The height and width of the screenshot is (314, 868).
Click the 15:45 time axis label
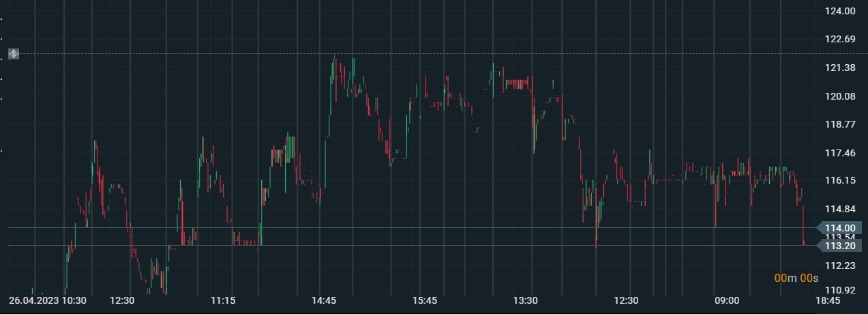click(x=425, y=300)
